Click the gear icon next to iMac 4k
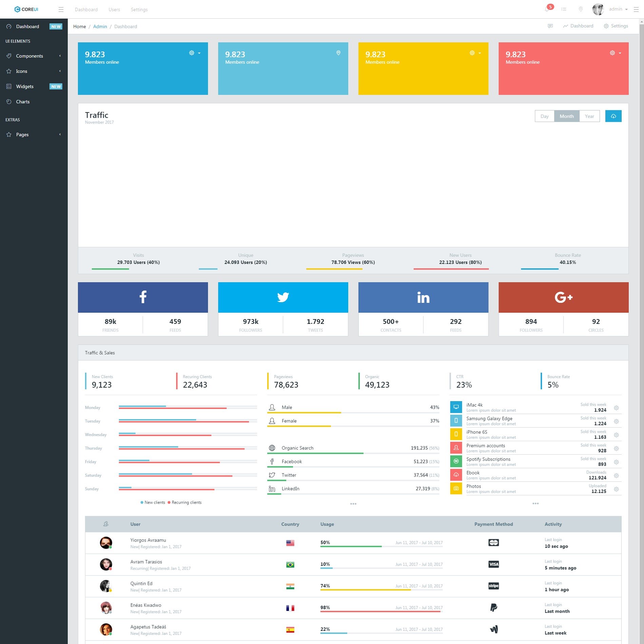644x644 pixels. pyautogui.click(x=616, y=408)
